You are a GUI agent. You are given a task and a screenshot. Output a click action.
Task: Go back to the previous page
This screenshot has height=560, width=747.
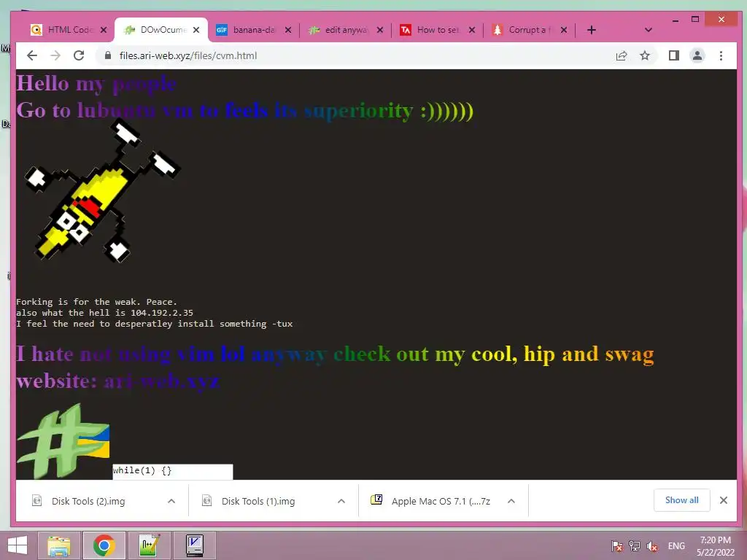point(32,55)
